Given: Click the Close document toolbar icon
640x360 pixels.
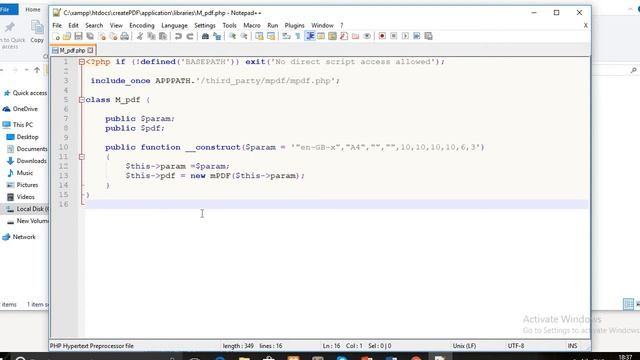Looking at the screenshot, I should tap(102, 36).
